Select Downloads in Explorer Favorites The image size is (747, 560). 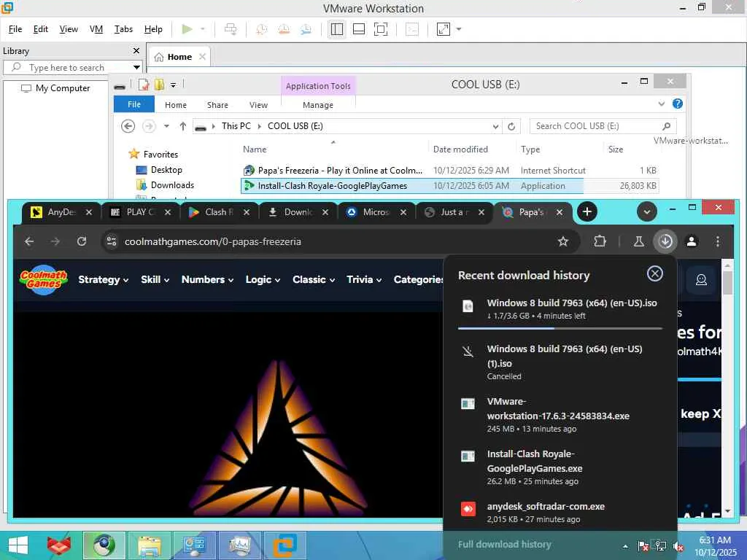click(165, 184)
